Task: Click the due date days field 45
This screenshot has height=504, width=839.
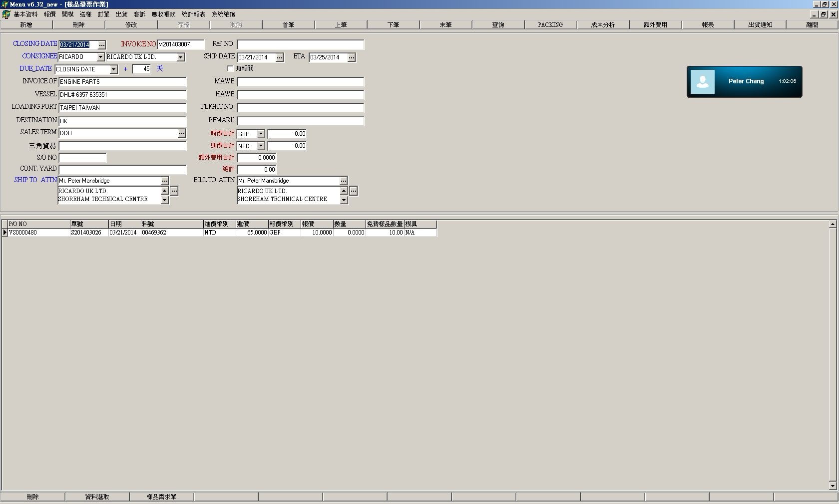Action: point(142,69)
